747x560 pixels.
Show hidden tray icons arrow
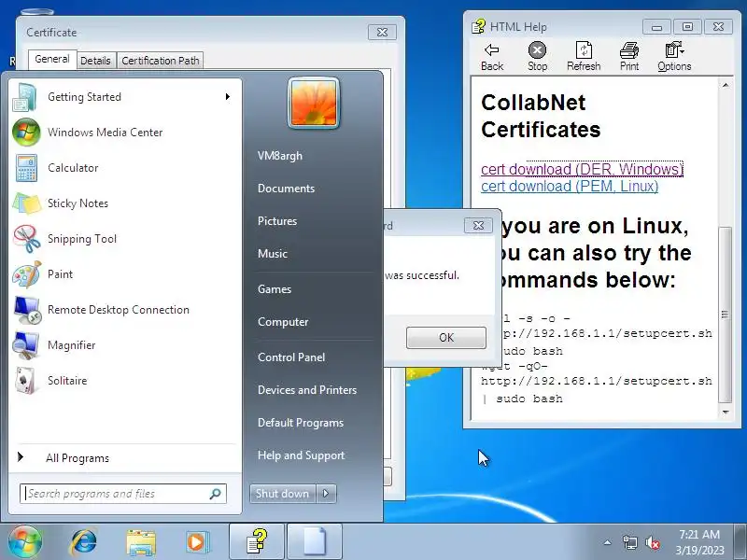608,542
